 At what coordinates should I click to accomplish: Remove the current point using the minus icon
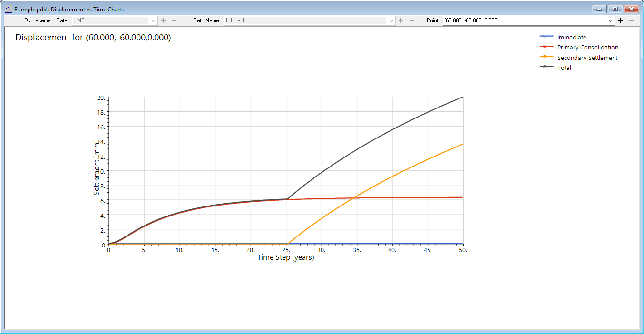pyautogui.click(x=631, y=20)
